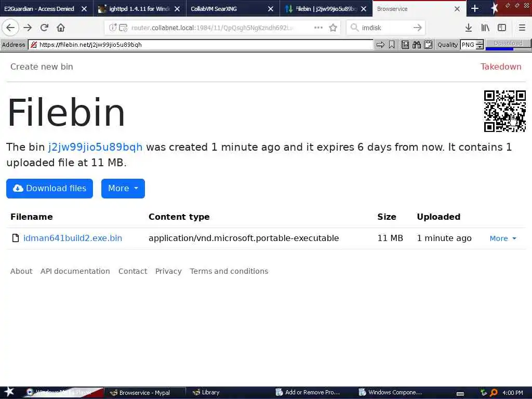Click the Uploaded column header
This screenshot has height=399, width=532.
438,217
